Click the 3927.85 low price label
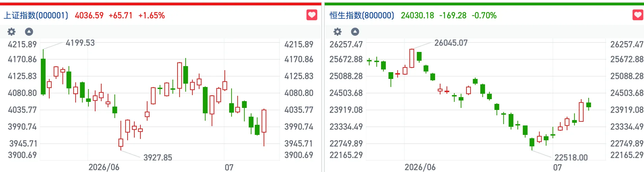Viewport: 644px width, 172px height. (158, 157)
